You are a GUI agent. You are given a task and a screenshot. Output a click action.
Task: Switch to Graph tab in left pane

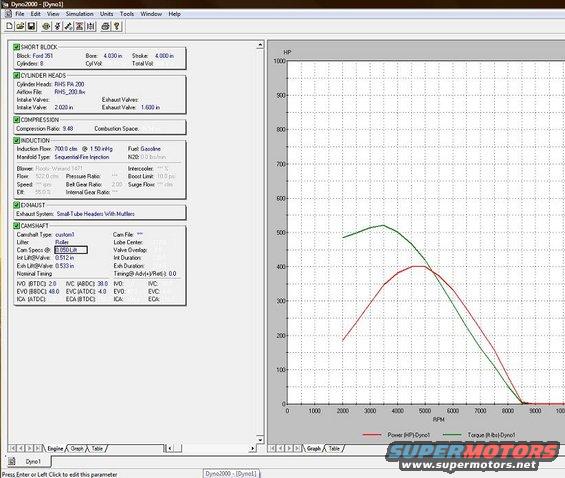(77, 448)
